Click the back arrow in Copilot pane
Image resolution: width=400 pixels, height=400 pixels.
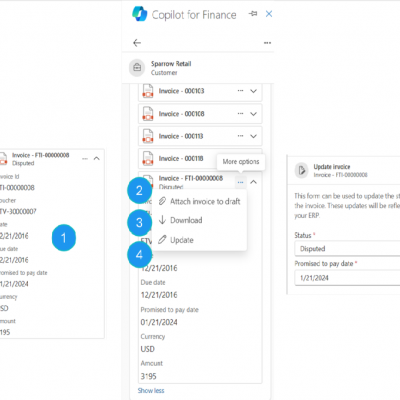[x=137, y=43]
